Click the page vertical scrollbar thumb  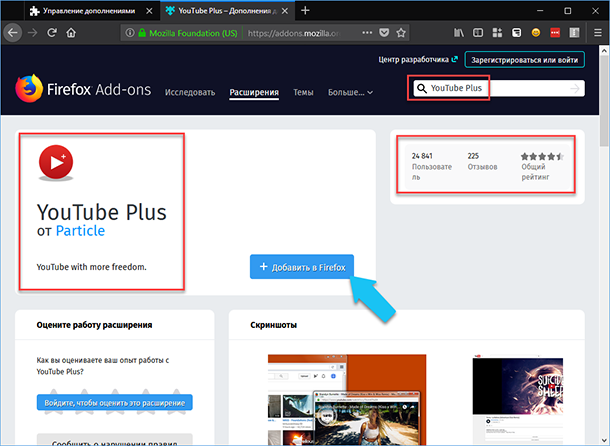pos(604,100)
